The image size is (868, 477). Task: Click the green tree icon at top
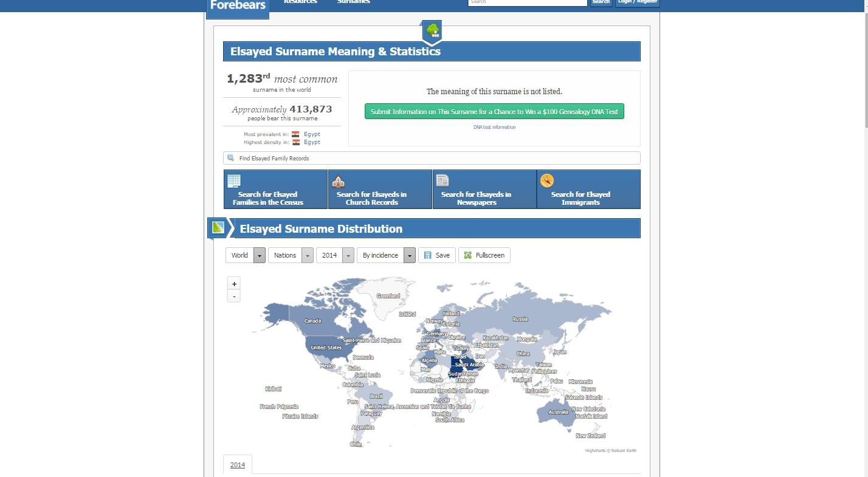click(432, 30)
